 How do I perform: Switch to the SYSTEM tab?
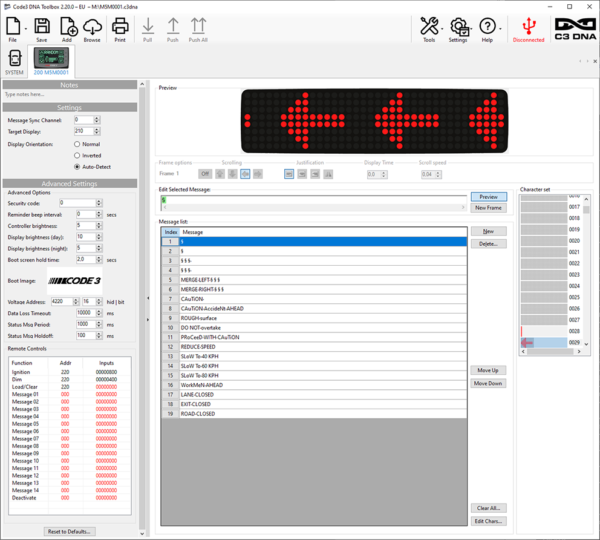pyautogui.click(x=15, y=62)
